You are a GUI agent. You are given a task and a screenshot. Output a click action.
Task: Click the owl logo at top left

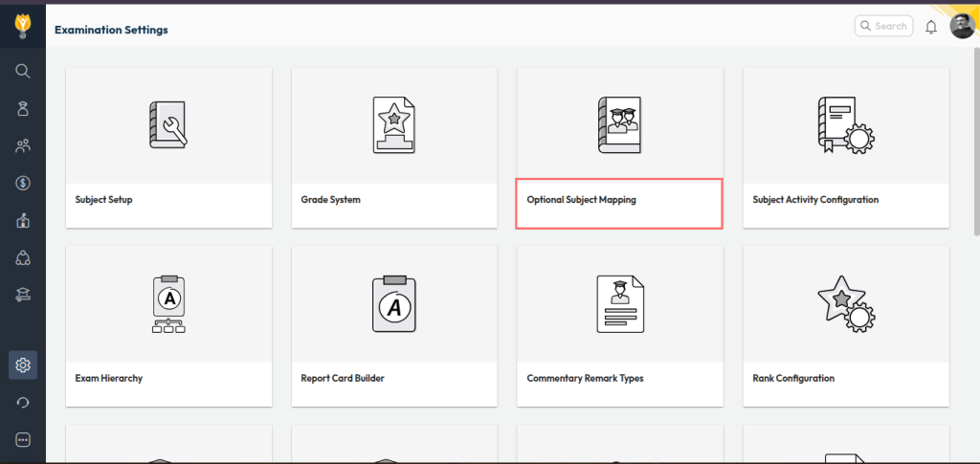[23, 23]
